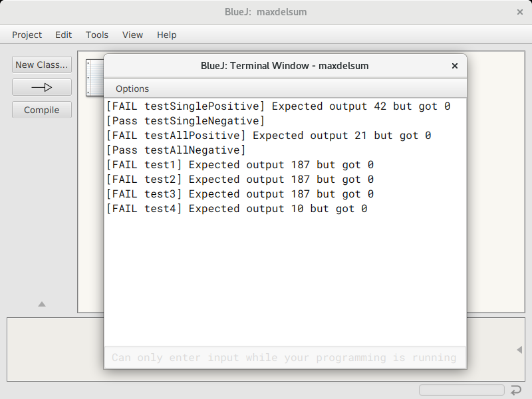Click the FAIL test4 output line
Viewport: 532px width, 399px height.
237,208
